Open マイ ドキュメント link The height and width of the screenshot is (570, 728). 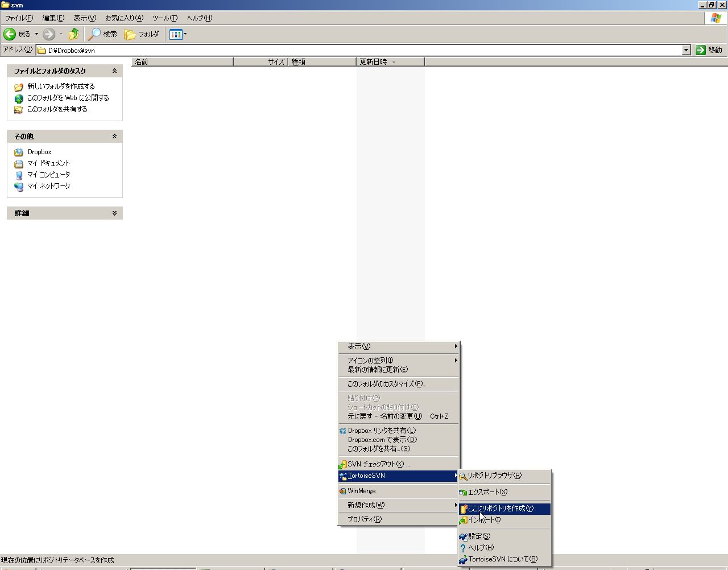click(48, 163)
